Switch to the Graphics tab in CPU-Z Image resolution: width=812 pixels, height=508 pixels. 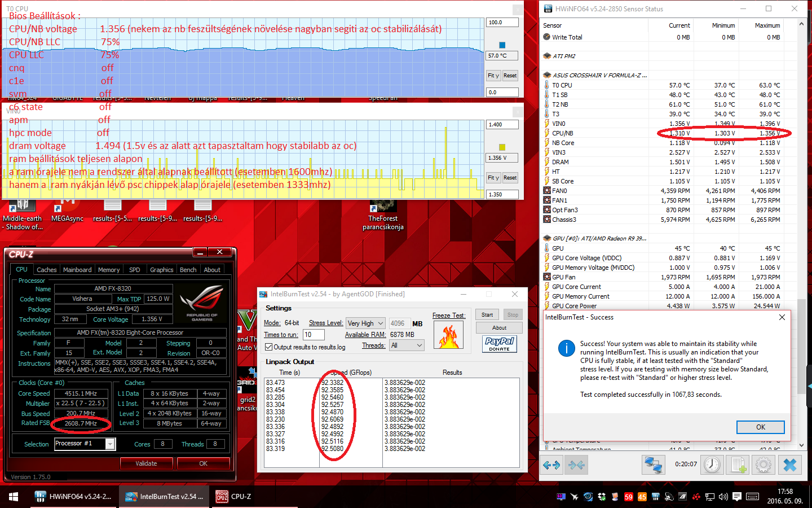click(162, 270)
